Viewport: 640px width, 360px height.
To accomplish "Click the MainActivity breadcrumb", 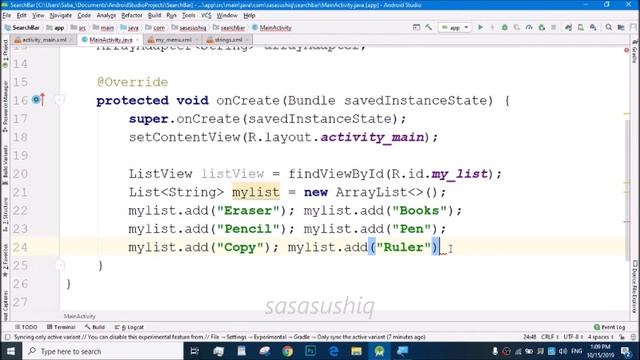I will pyautogui.click(x=271, y=27).
